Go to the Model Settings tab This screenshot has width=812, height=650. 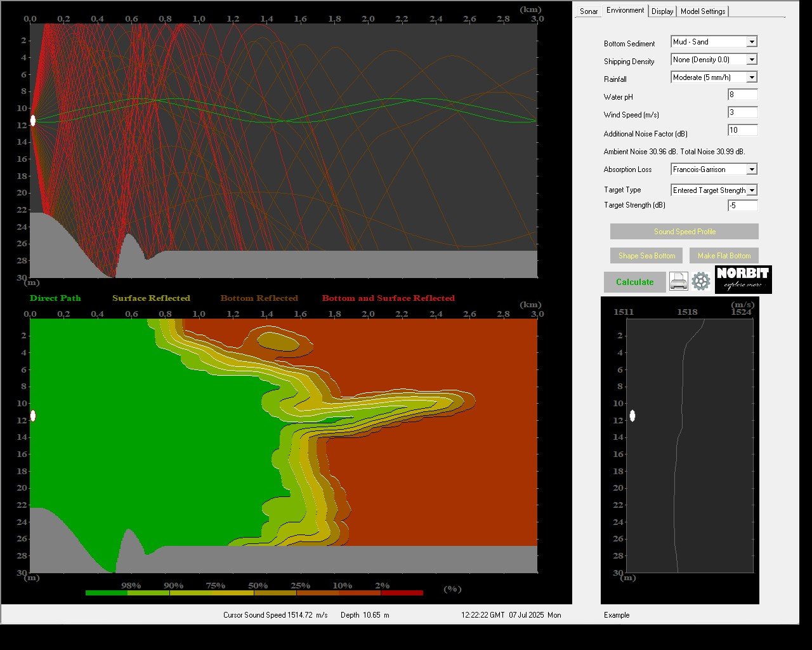[x=703, y=11]
